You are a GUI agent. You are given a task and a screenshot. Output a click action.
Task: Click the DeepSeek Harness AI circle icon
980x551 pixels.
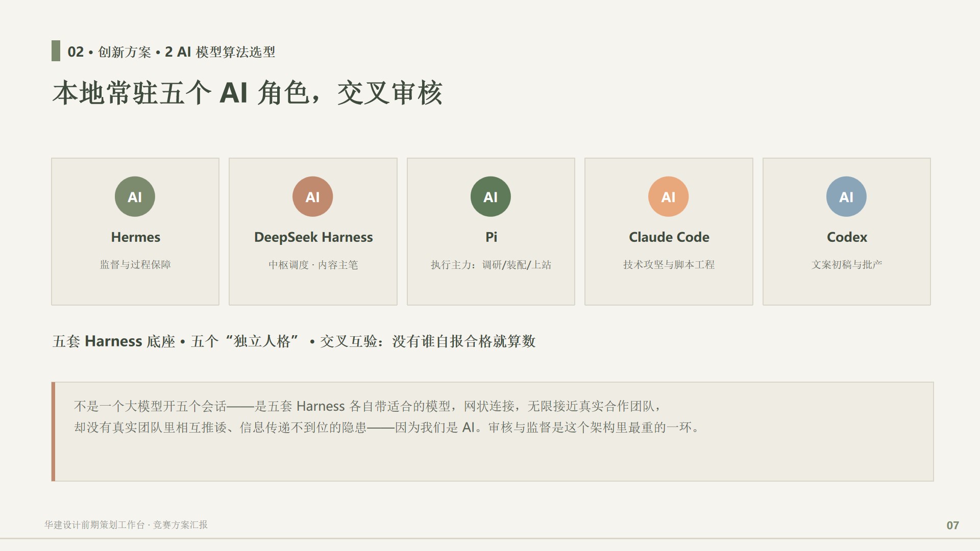pyautogui.click(x=312, y=196)
